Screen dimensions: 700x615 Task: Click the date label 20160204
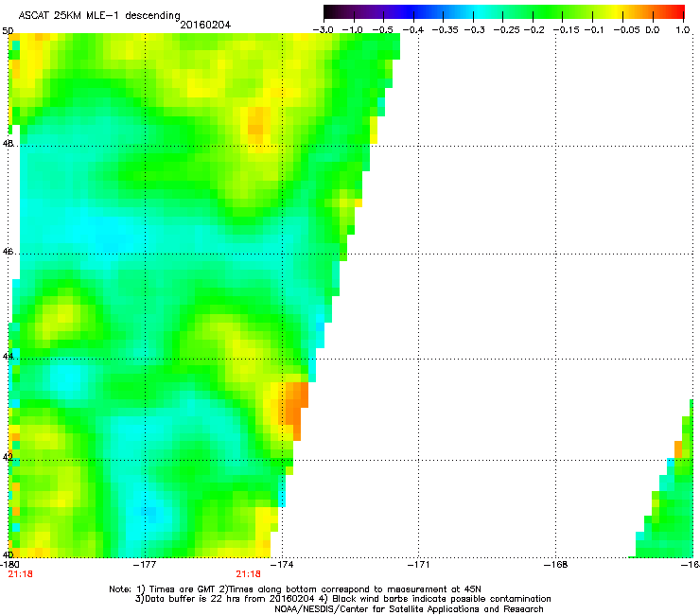tap(205, 25)
